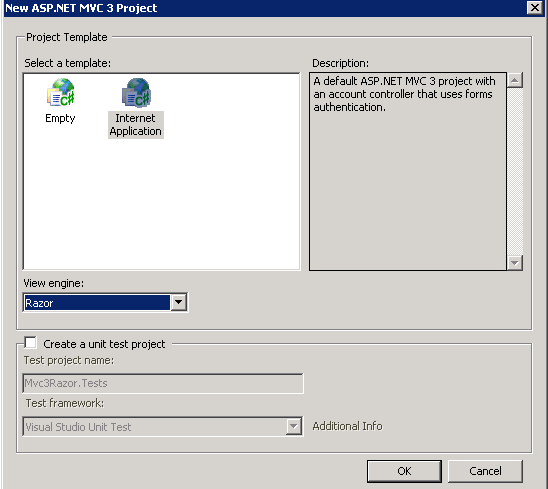Confirm with the OK button
The height and width of the screenshot is (489, 548).
coord(404,471)
